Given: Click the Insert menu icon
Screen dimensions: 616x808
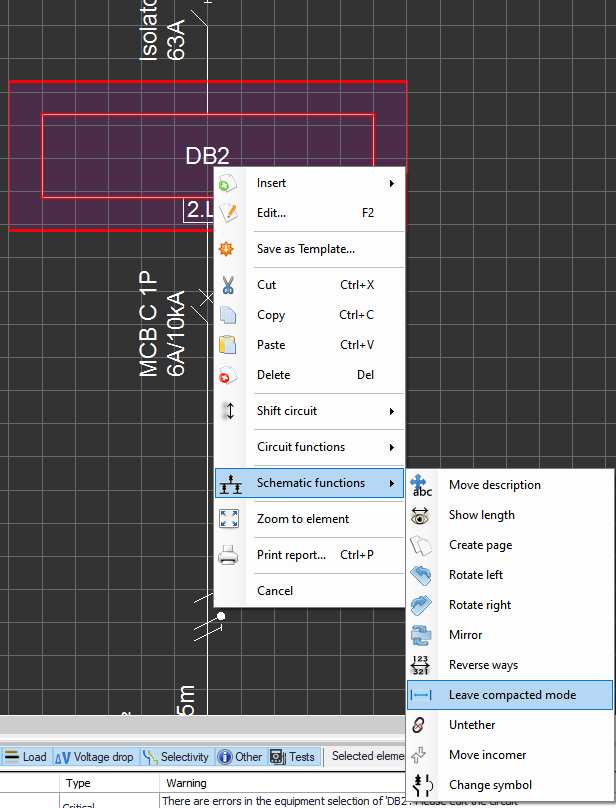Looking at the screenshot, I should (227, 183).
